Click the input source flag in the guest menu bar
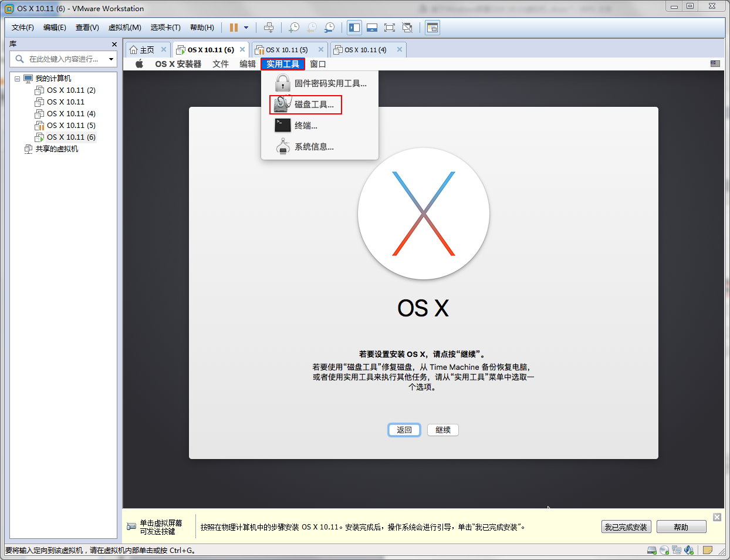 point(715,64)
